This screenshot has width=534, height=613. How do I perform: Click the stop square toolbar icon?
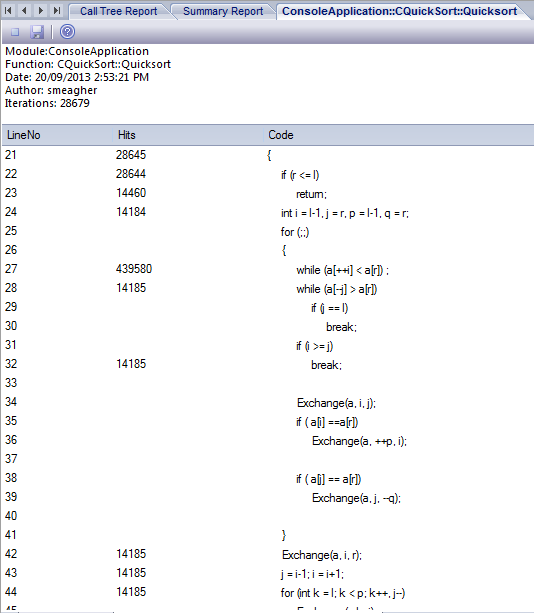15,32
